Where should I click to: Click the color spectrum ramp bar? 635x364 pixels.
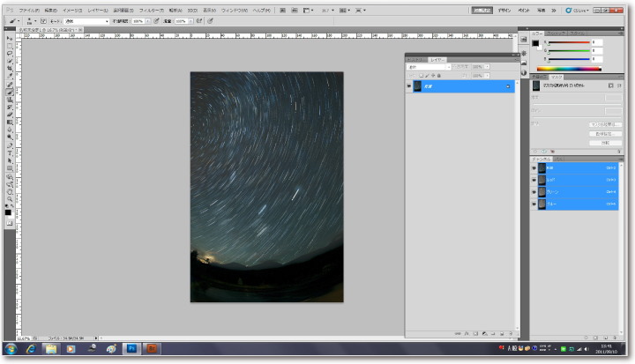[570, 68]
